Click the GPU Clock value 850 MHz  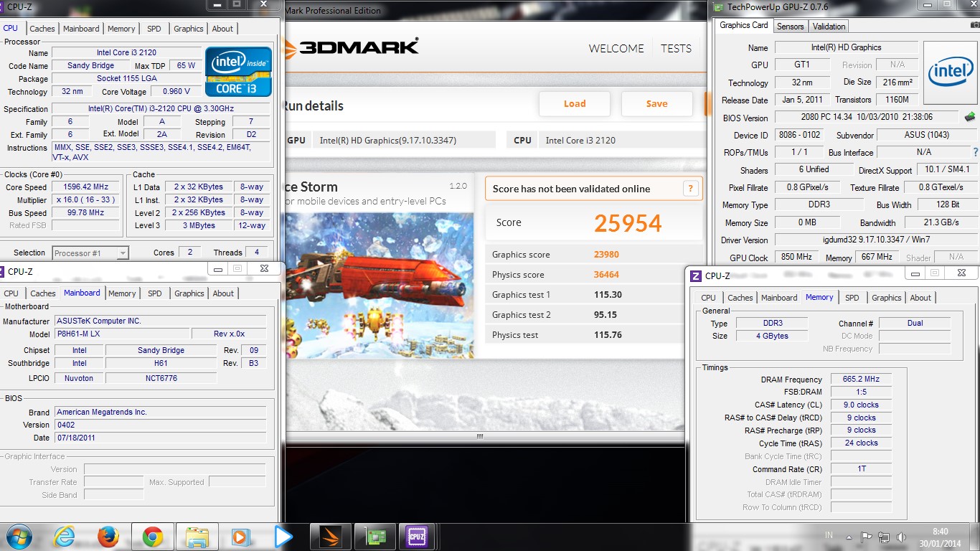[796, 257]
